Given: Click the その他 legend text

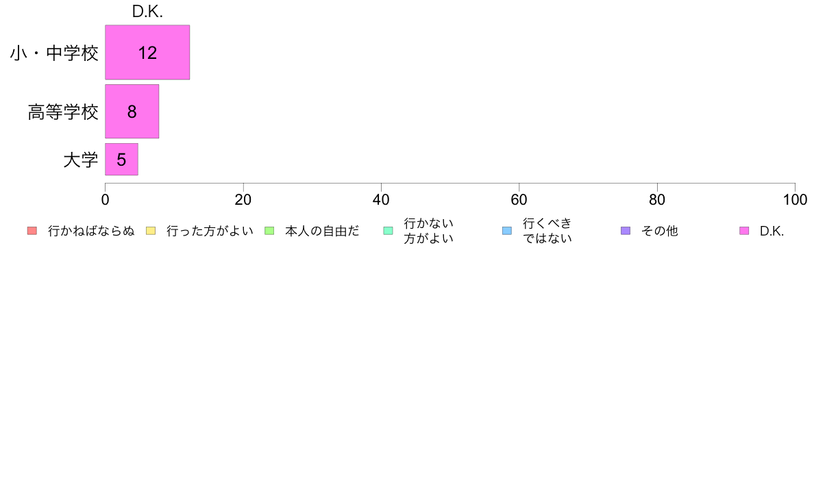Looking at the screenshot, I should tap(659, 231).
